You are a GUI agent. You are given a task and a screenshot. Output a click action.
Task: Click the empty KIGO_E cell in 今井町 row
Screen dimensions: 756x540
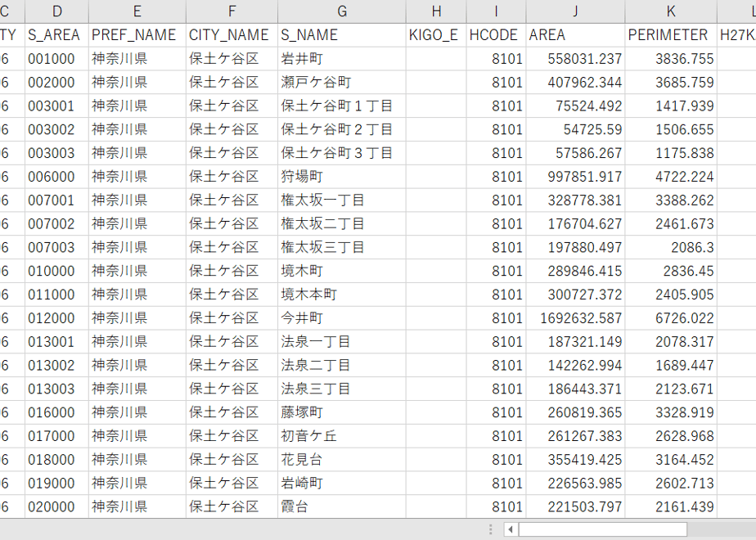pos(436,319)
